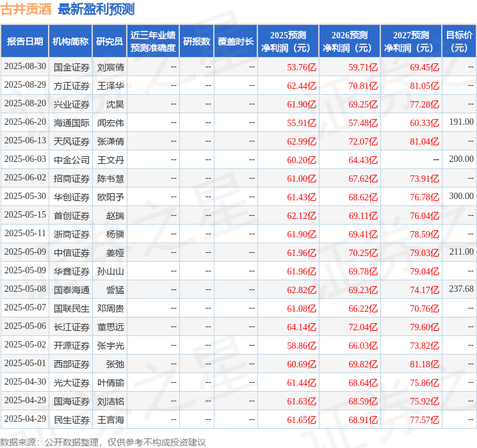Select the 2025-06-20 report date cell
This screenshot has width=477, height=448.
click(25, 122)
